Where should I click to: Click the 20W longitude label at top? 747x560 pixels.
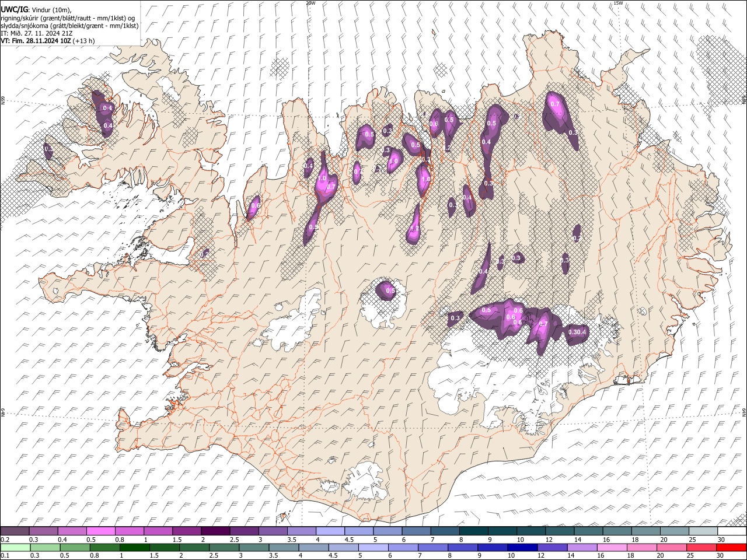point(310,3)
